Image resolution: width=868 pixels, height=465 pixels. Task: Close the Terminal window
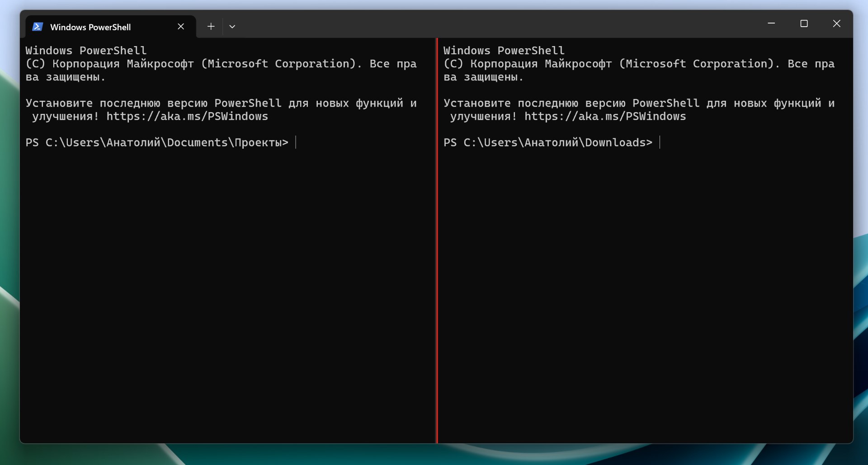[x=836, y=23]
